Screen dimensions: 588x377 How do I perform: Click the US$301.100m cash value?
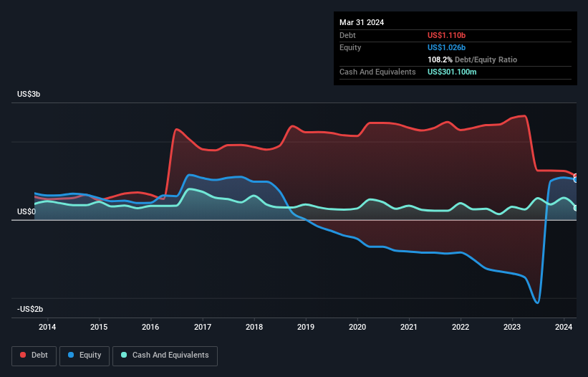452,72
